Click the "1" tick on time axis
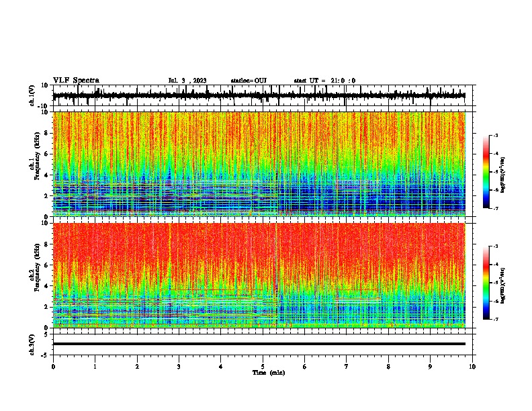The height and width of the screenshot is (411, 532). 95,366
